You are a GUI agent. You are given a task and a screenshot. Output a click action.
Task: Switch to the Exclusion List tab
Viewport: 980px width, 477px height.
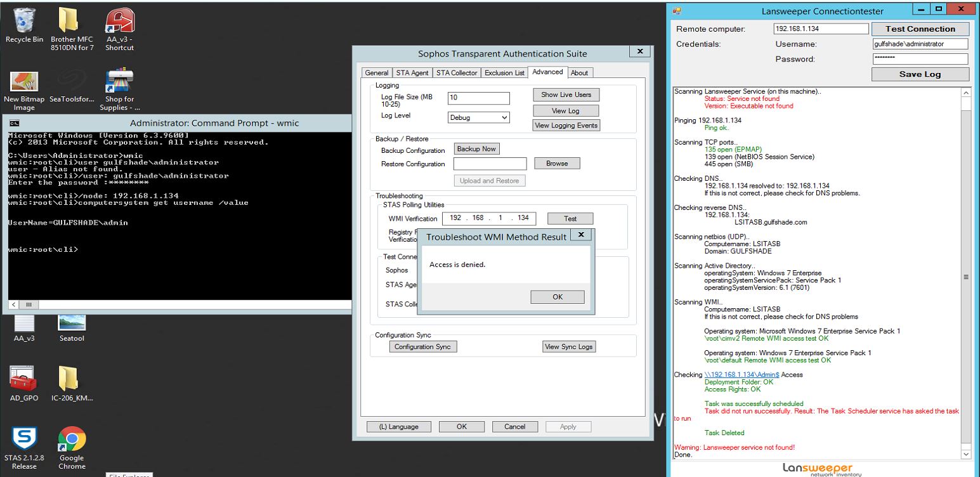504,73
